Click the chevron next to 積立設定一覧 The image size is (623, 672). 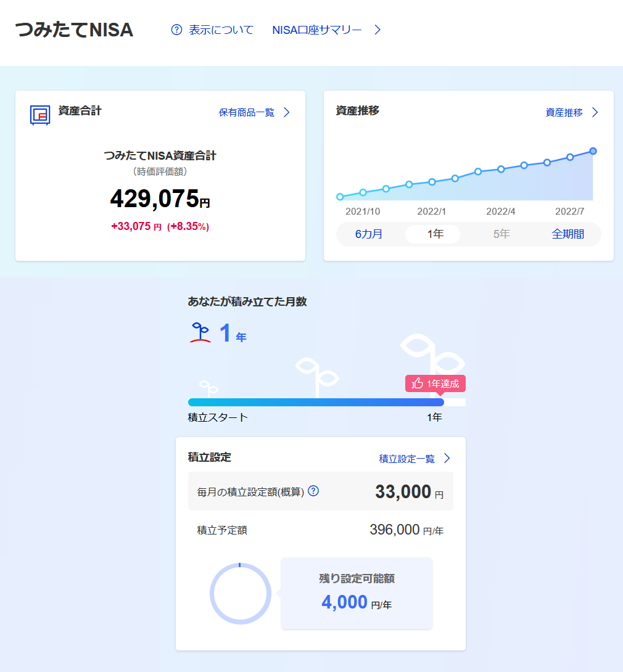[x=447, y=458]
